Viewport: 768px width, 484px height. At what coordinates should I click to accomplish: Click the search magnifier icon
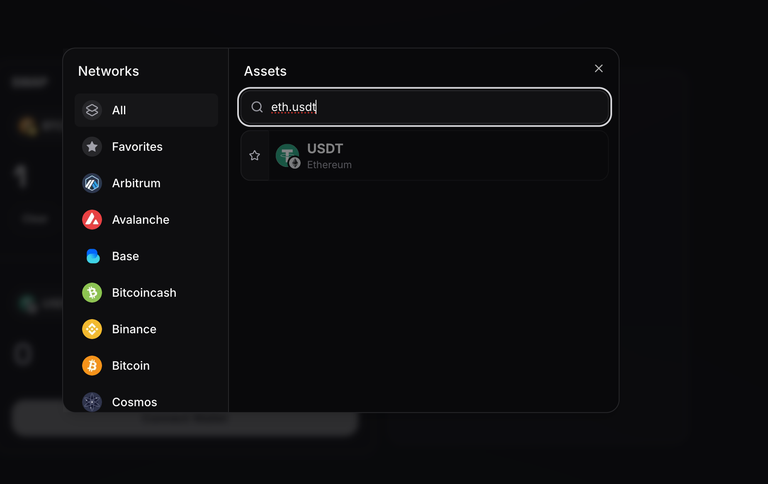coord(257,107)
